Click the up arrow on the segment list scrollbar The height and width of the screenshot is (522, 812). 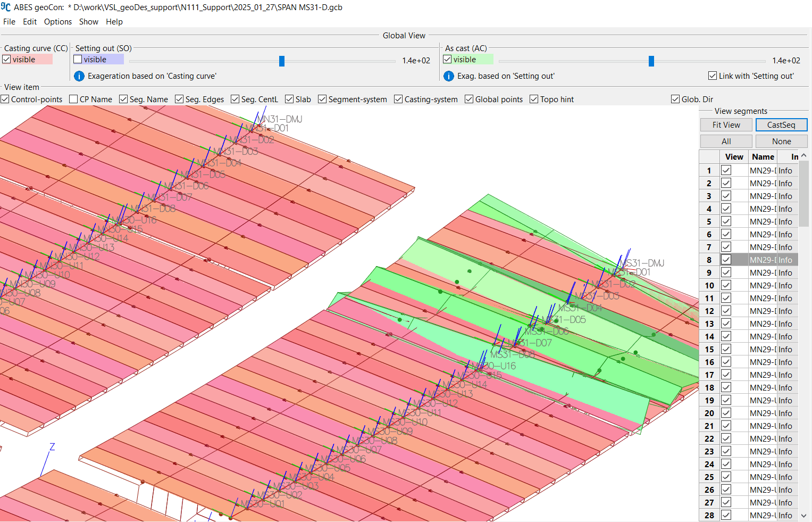(803, 154)
